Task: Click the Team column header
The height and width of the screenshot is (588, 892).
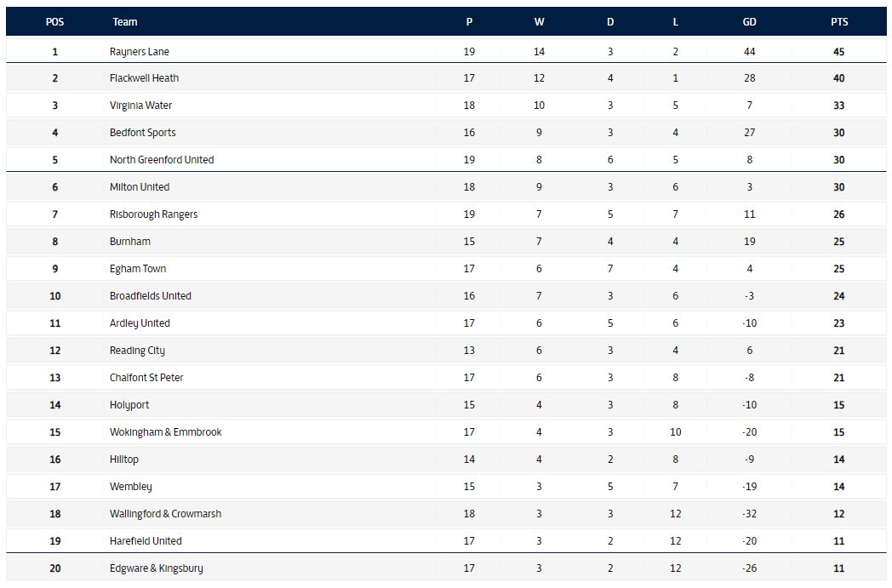Action: (x=124, y=21)
